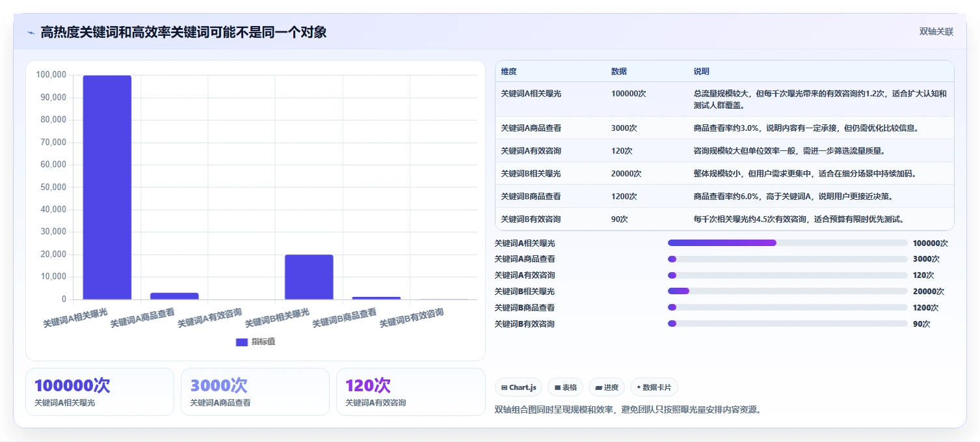This screenshot has height=442, width=980.
Task: Click the description starting 每千次相关曝光约4.5次
Action: pos(799,219)
